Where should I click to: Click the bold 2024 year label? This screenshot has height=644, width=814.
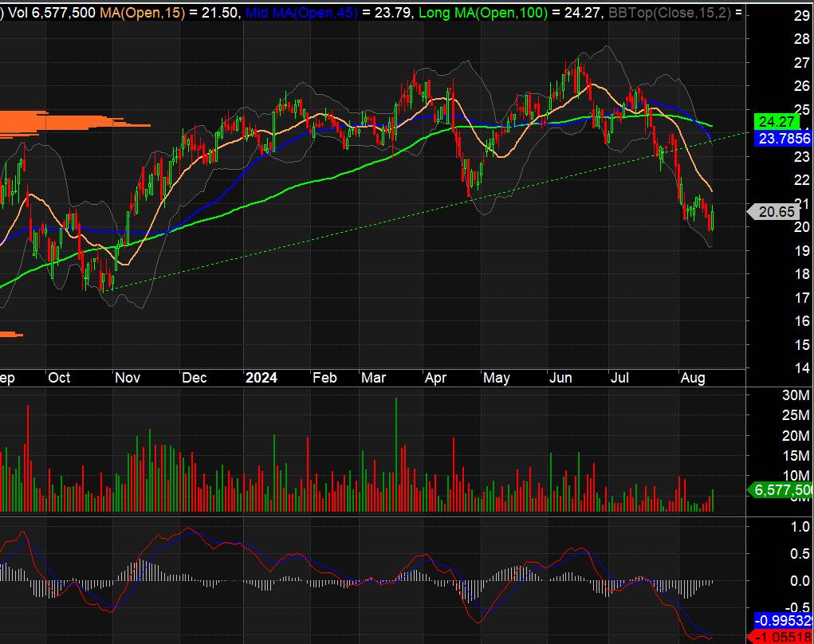pos(262,377)
